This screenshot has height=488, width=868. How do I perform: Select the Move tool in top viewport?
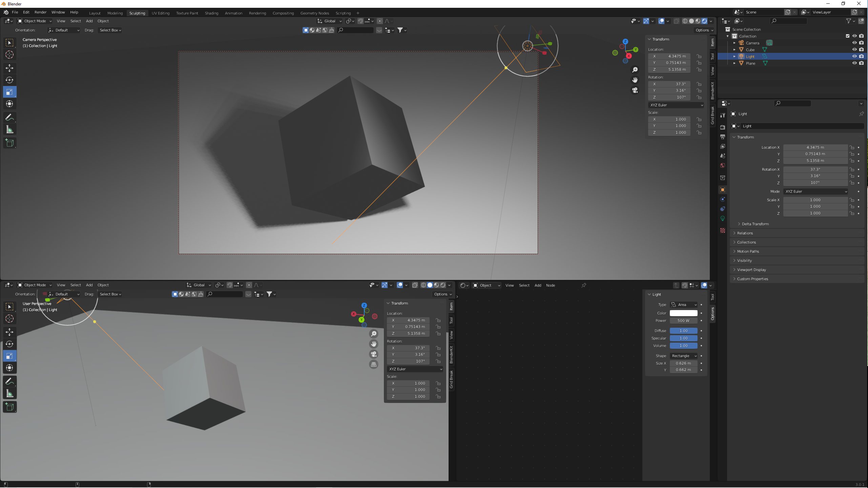point(9,68)
